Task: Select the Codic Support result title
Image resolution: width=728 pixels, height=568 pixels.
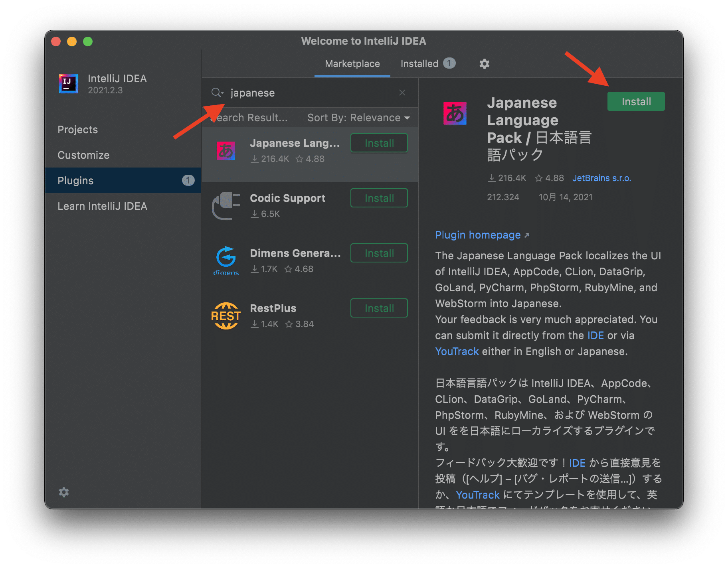Action: click(287, 198)
